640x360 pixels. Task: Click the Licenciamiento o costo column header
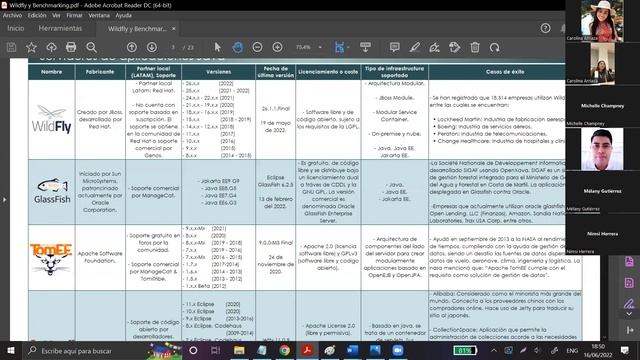pyautogui.click(x=328, y=72)
